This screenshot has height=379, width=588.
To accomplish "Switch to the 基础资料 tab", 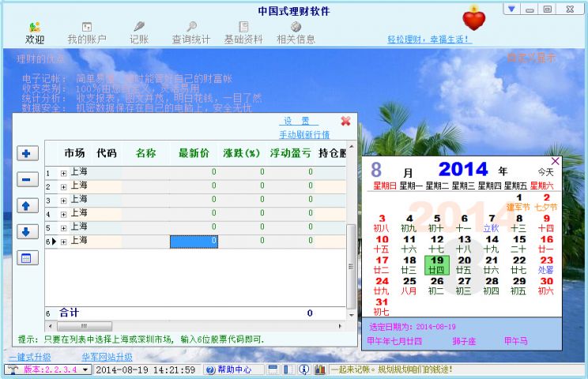I will 243,32.
